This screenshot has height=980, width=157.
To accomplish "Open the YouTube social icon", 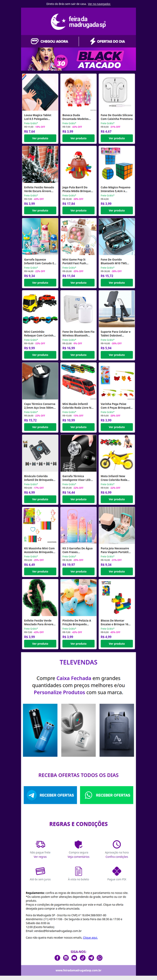I will pos(74,958).
